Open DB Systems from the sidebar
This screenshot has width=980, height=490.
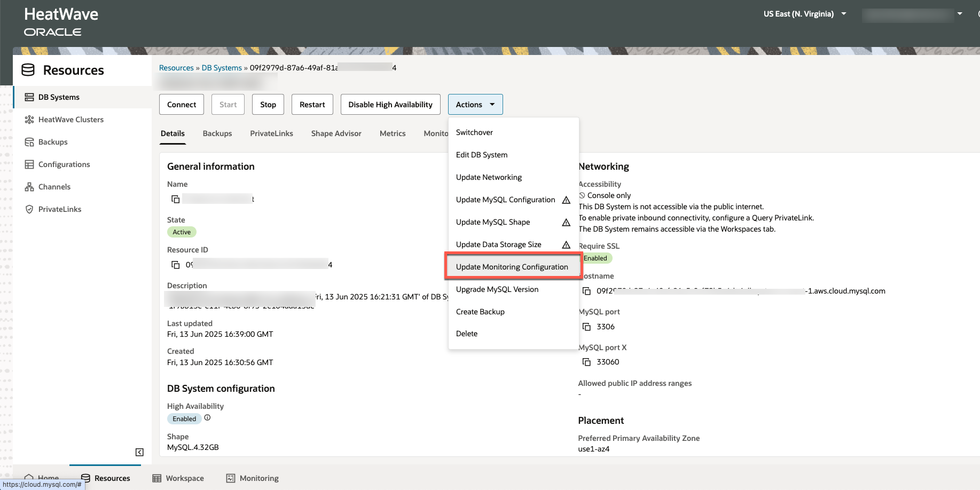coord(58,97)
